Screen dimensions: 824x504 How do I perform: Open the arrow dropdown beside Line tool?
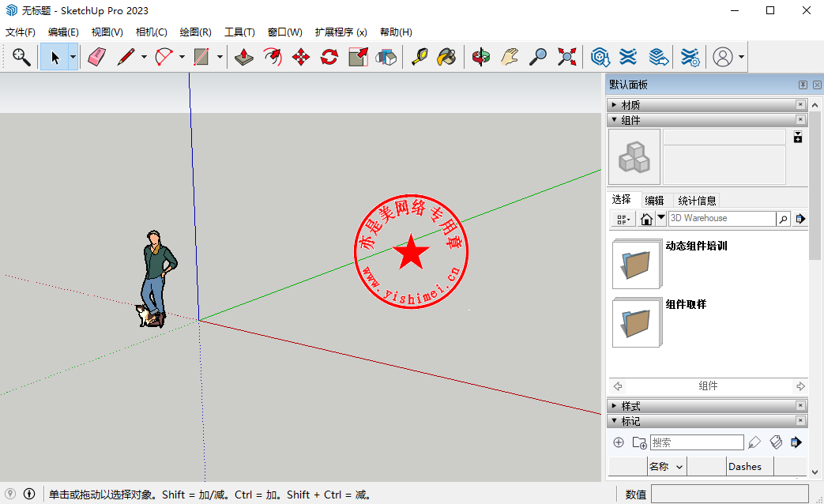coord(144,57)
